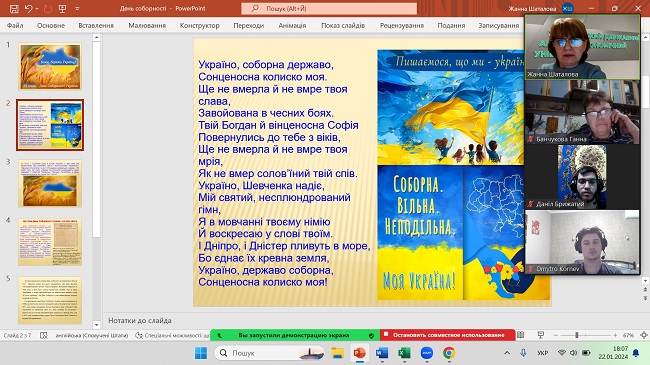The width and height of the screenshot is (650, 365).
Task: Click the Вы запустили демонстрацию экрана banner
Action: pyautogui.click(x=293, y=335)
